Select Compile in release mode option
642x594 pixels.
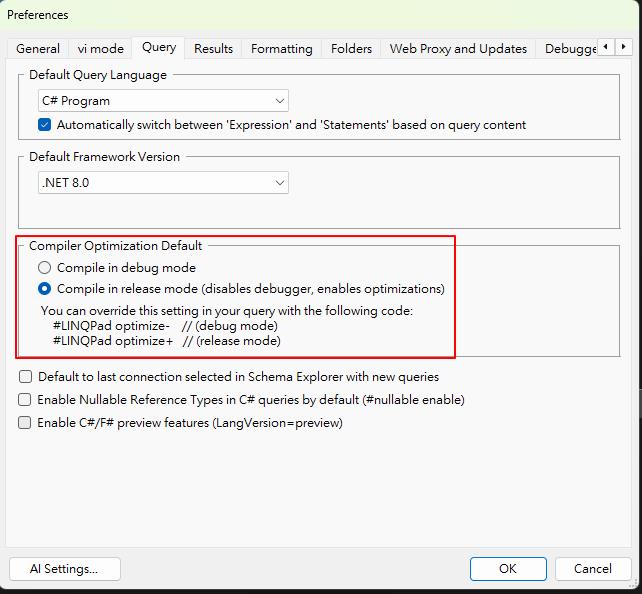click(x=45, y=289)
